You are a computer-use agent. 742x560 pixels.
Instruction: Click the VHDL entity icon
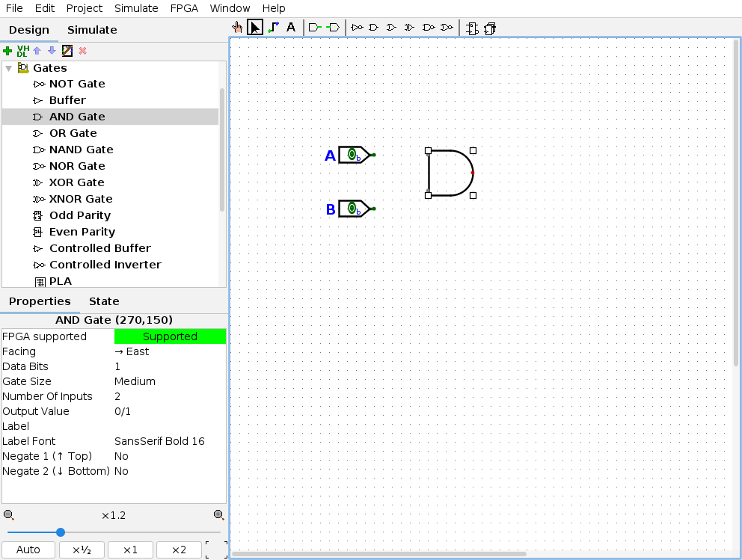coord(22,51)
